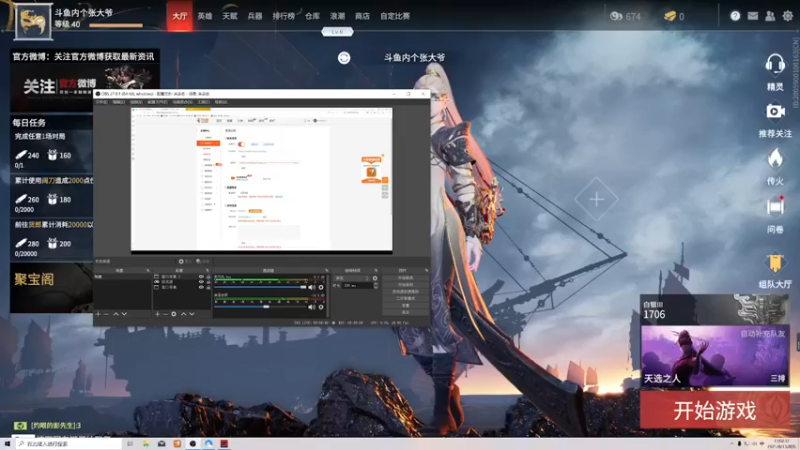Expand the Lv.6 dropdown tab below nav
Image resolution: width=800 pixels, height=450 pixels.
click(x=337, y=32)
